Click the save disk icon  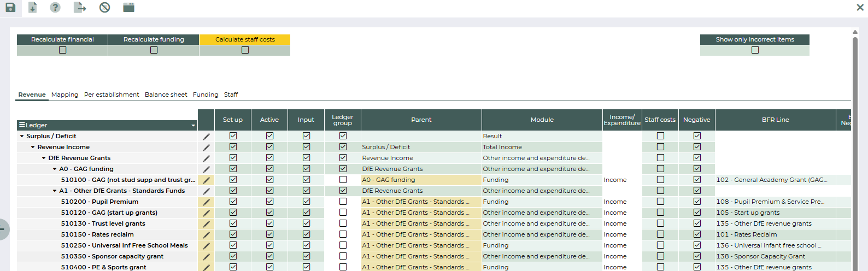tap(10, 8)
